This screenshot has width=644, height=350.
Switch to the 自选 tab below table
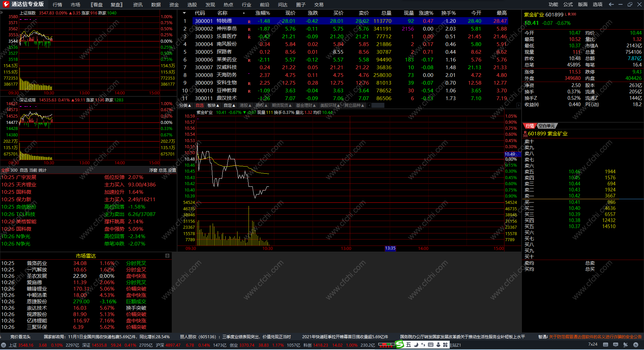(200, 105)
